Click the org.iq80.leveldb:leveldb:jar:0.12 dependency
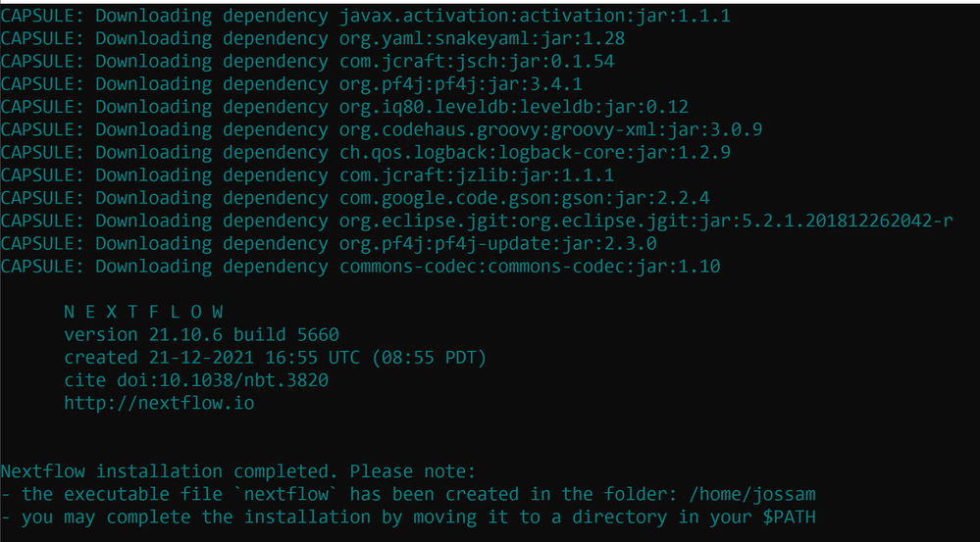Screen dimensions: 980x542 [x=514, y=107]
